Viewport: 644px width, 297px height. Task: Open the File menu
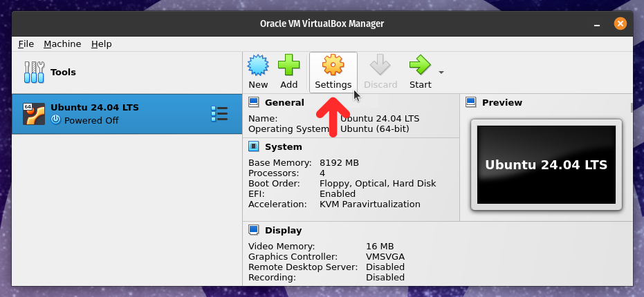pyautogui.click(x=26, y=44)
